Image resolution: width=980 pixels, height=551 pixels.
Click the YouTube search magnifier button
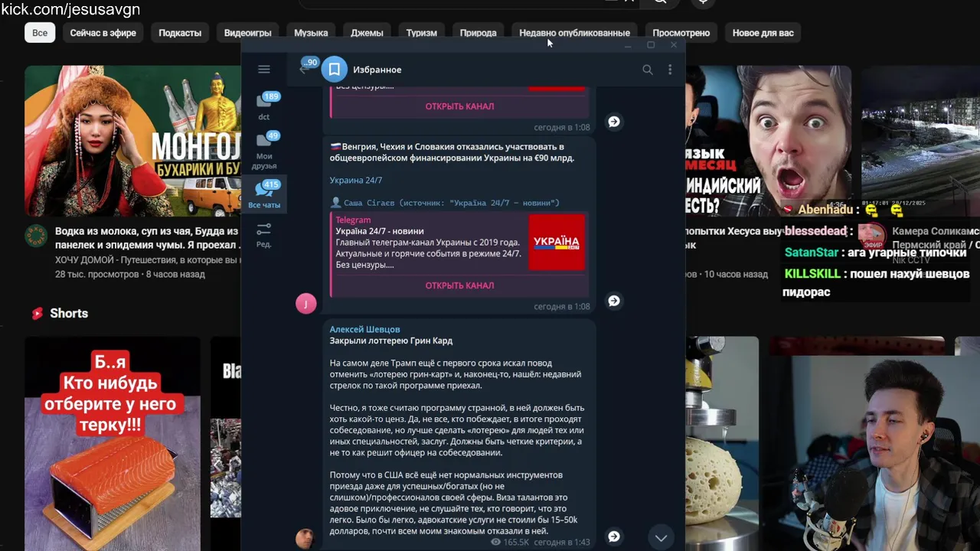[x=660, y=2]
